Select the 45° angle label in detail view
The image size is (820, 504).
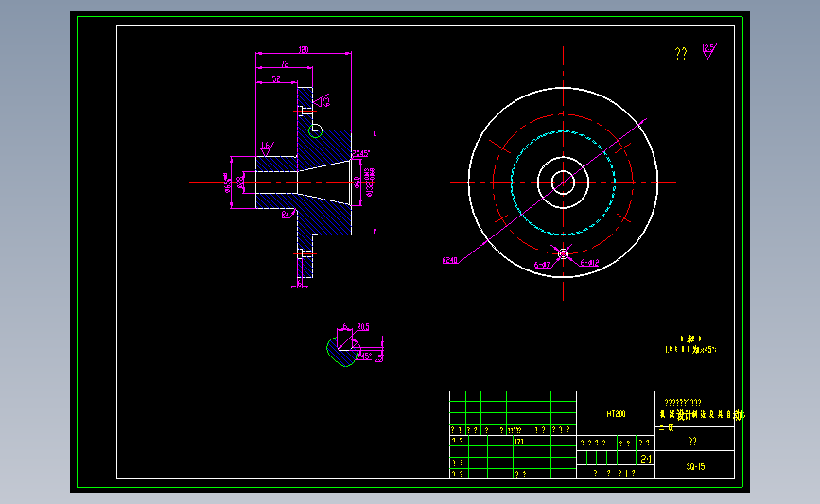click(366, 356)
